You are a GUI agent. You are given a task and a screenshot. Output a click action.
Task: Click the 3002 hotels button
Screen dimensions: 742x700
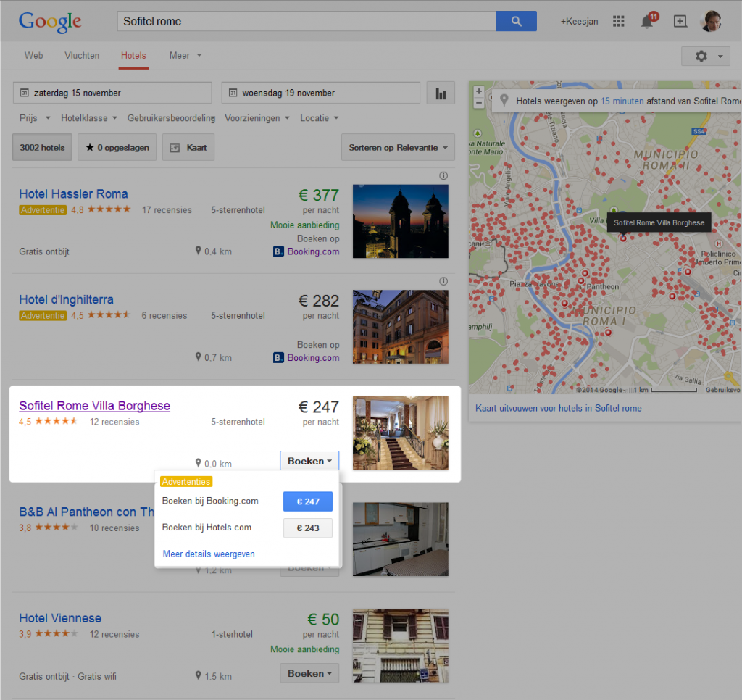42,147
